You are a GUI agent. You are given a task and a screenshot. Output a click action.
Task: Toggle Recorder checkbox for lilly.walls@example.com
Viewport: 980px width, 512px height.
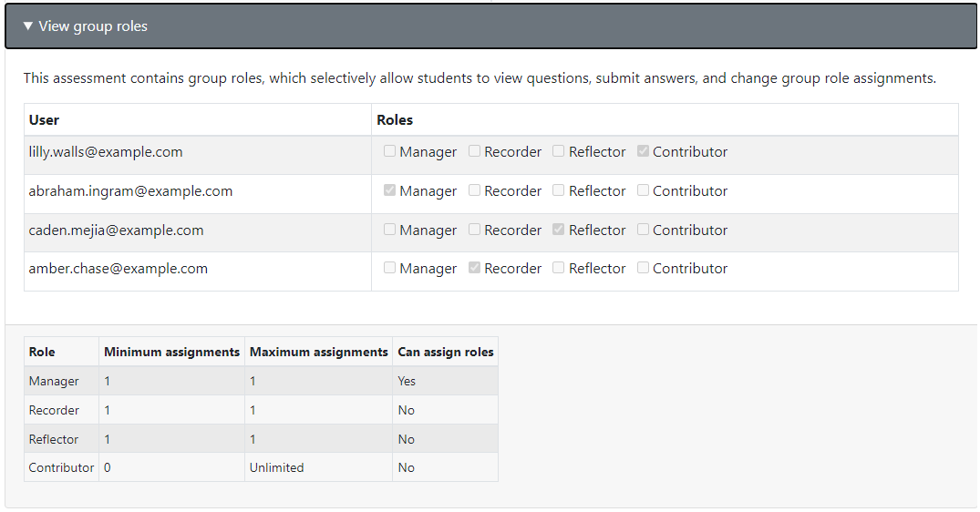pyautogui.click(x=474, y=151)
